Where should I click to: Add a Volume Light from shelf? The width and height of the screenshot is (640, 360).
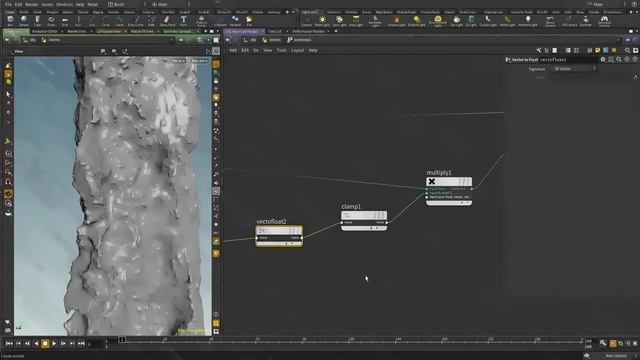click(x=396, y=21)
